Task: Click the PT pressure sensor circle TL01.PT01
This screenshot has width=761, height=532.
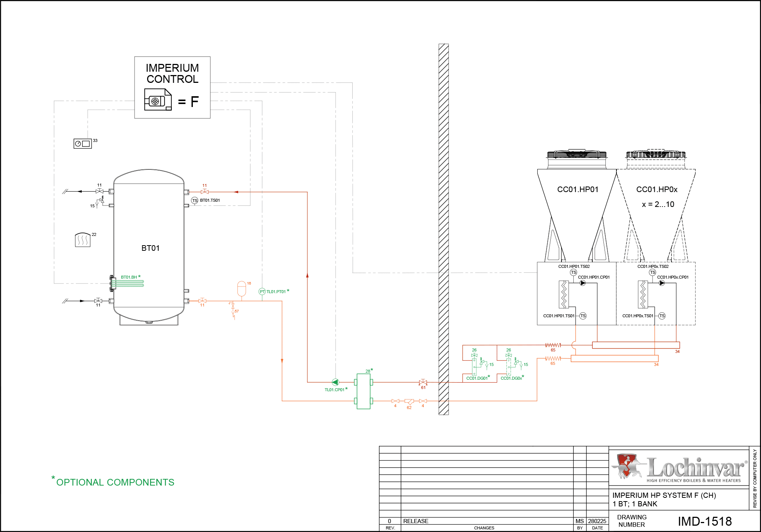Action: pos(262,292)
